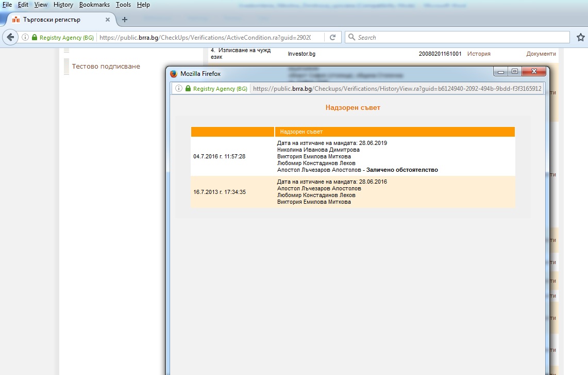This screenshot has width=588, height=375.
Task: Click the search magnifier icon
Action: coord(351,37)
